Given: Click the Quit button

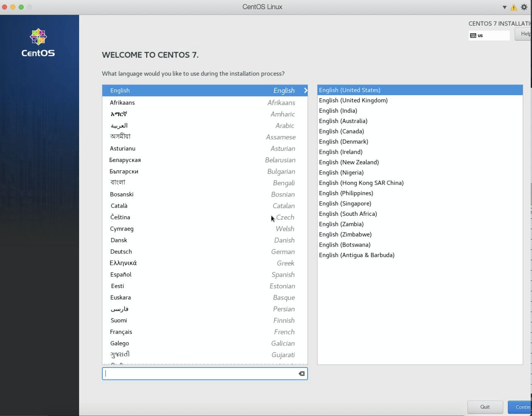Looking at the screenshot, I should click(x=485, y=407).
